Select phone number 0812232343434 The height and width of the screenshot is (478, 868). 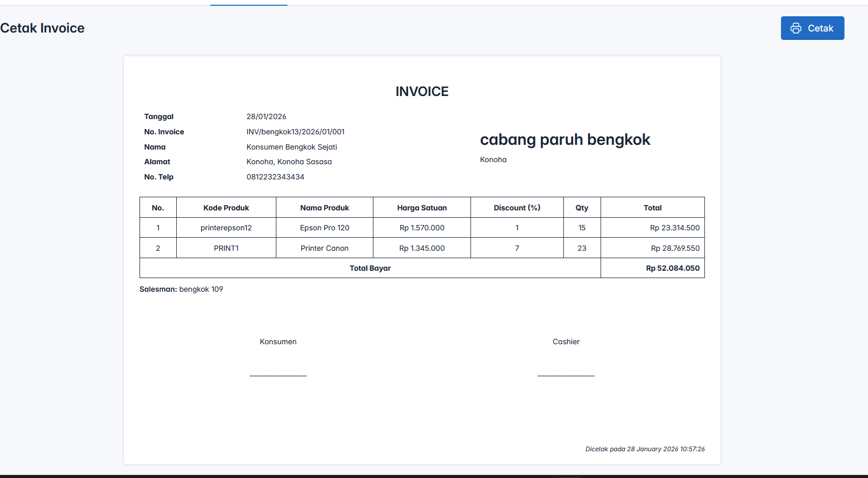(x=275, y=177)
